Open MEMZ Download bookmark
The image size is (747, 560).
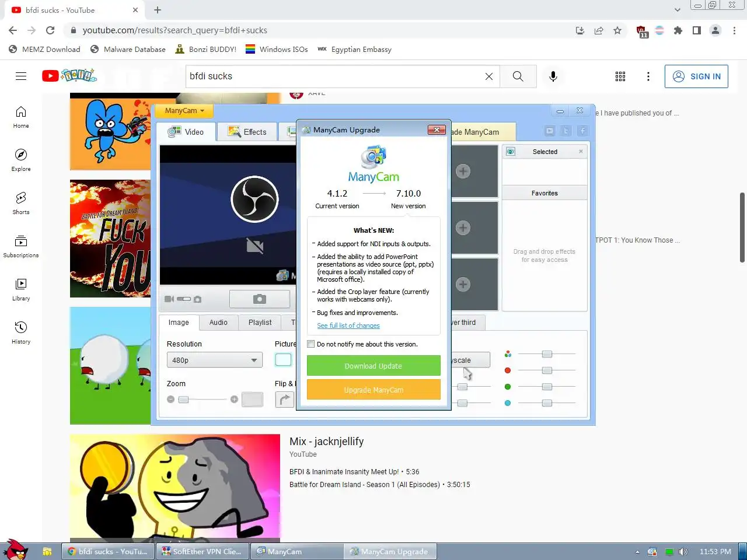[45, 50]
